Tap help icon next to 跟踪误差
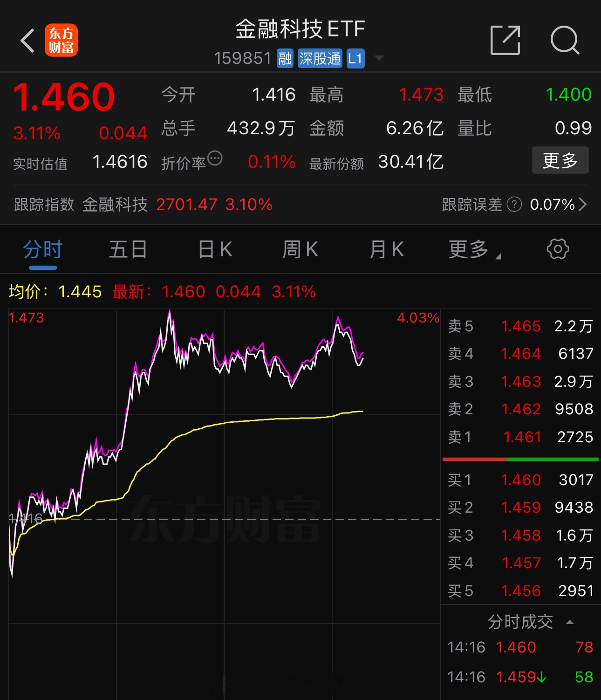The height and width of the screenshot is (700, 601). pos(514,204)
